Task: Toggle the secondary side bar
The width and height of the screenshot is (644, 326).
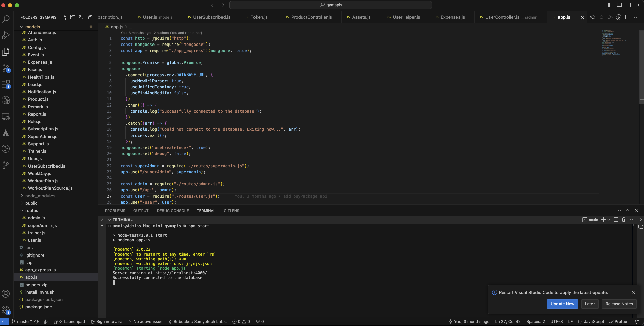Action: (x=628, y=5)
